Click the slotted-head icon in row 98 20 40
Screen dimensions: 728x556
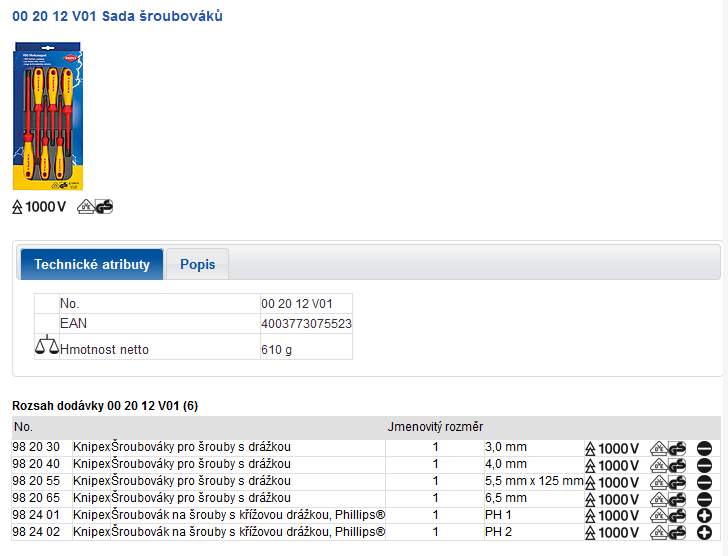704,466
